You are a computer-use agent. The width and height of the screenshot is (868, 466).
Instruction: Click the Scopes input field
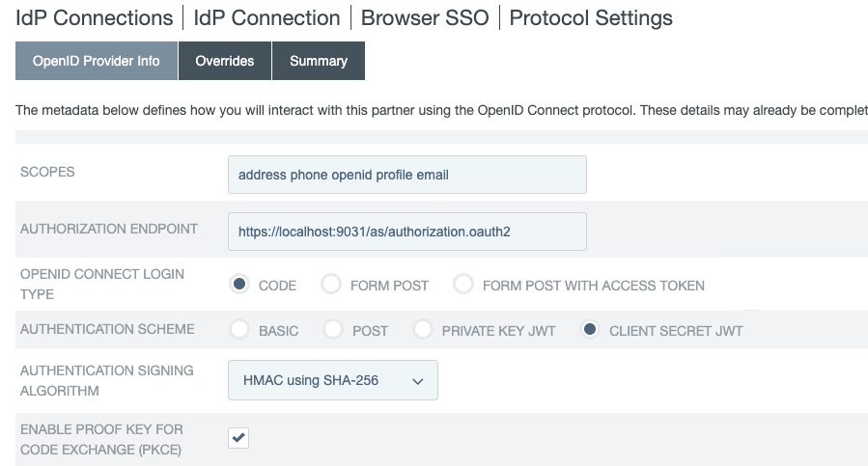(406, 175)
